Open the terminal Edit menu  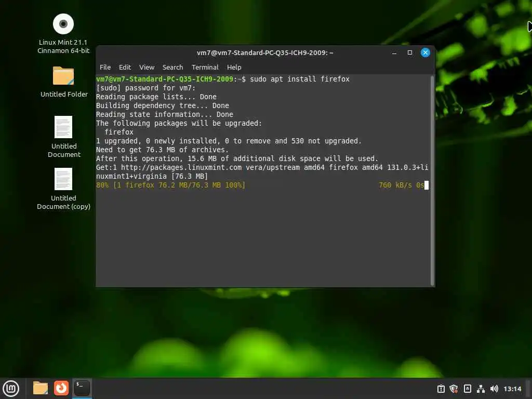[x=125, y=67]
